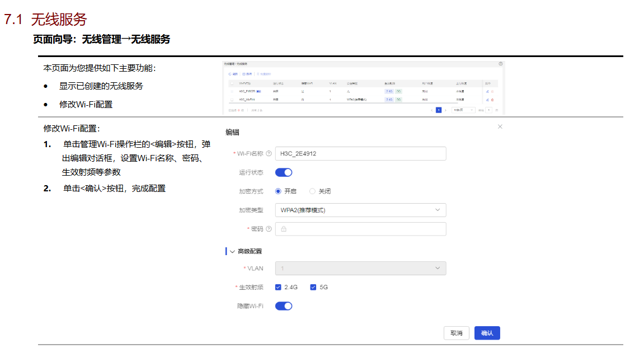This screenshot has height=348, width=644.
Task: Click the 取消 button
Action: click(x=456, y=333)
